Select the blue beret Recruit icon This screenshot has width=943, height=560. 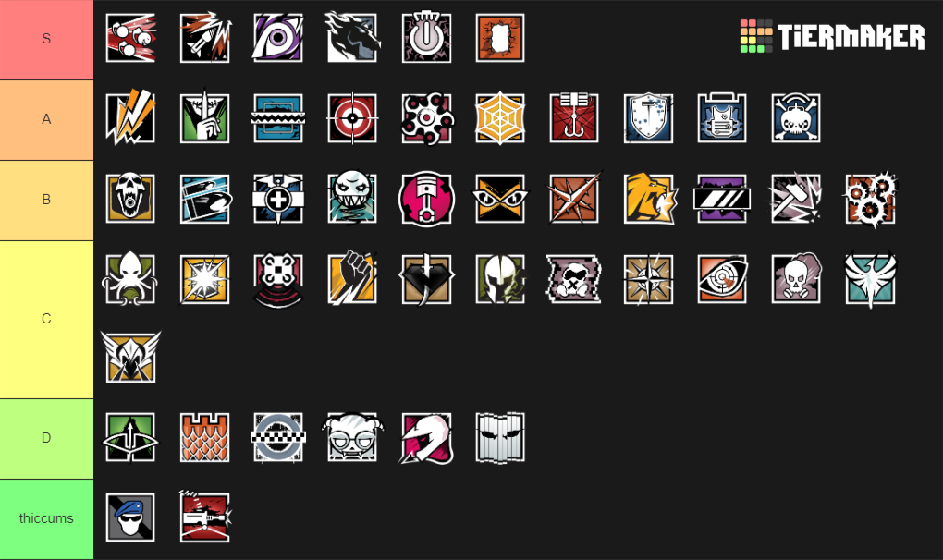(x=130, y=517)
